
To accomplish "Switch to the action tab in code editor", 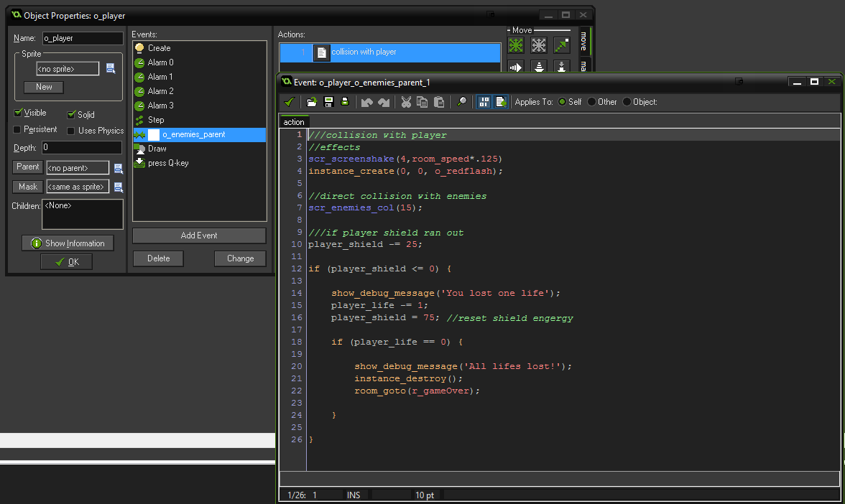I will tap(294, 122).
